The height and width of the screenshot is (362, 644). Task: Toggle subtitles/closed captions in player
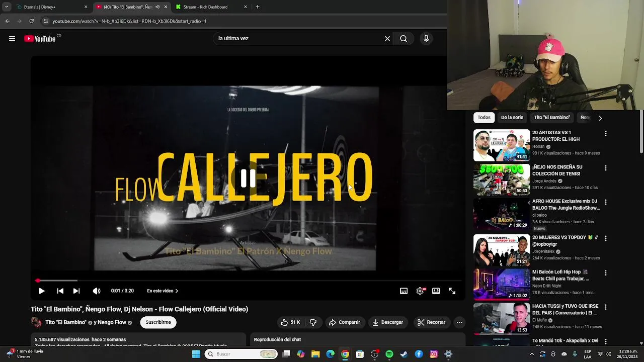404,291
